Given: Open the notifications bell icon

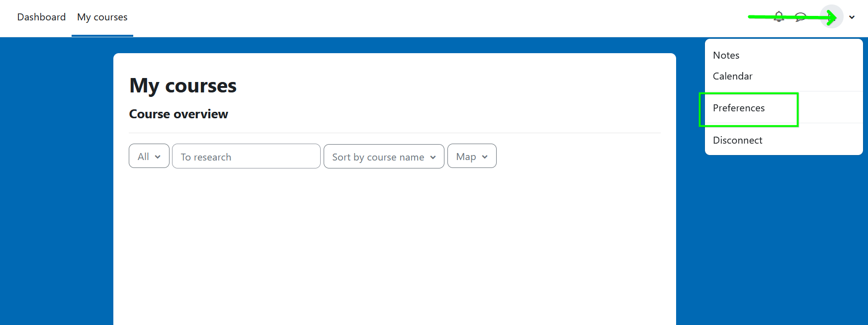Looking at the screenshot, I should point(779,16).
